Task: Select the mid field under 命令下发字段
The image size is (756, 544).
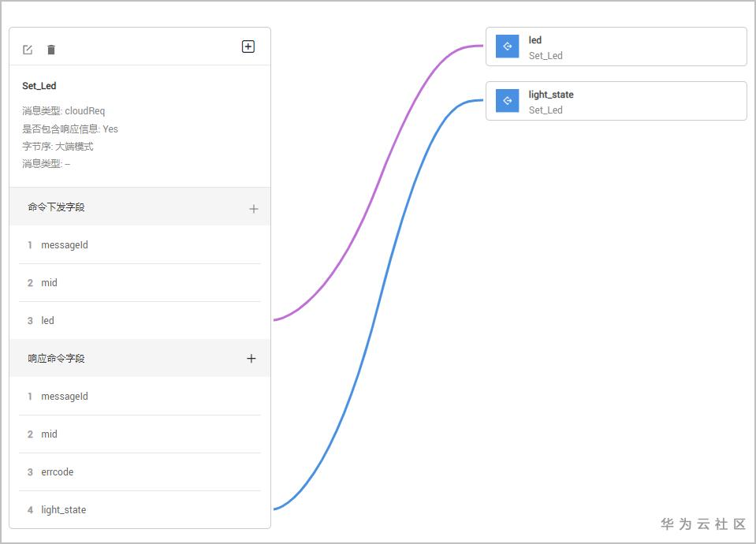Action: click(49, 283)
